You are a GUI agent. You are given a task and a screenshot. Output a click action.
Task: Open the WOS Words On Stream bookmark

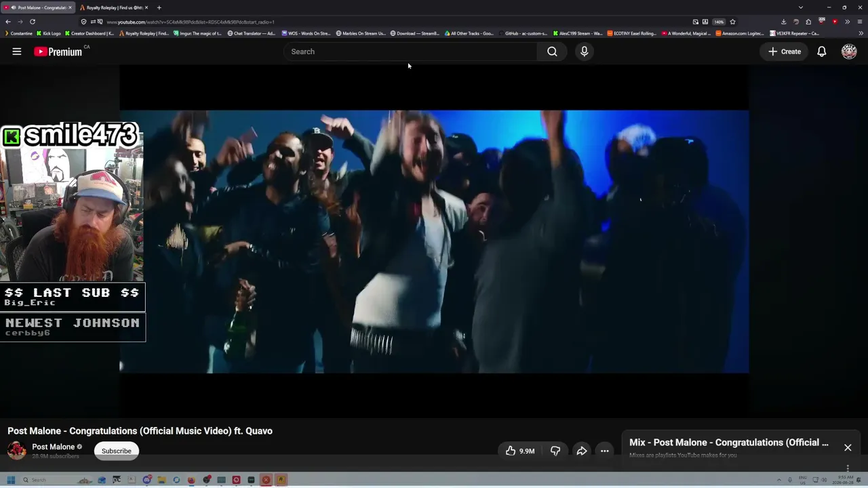coord(306,33)
